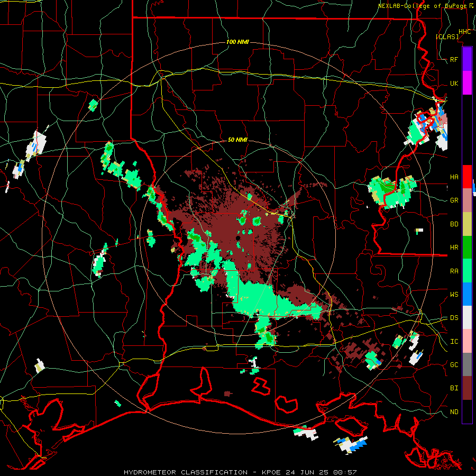Click the 100 NMI range ring label
The width and height of the screenshot is (476, 476).
click(237, 42)
